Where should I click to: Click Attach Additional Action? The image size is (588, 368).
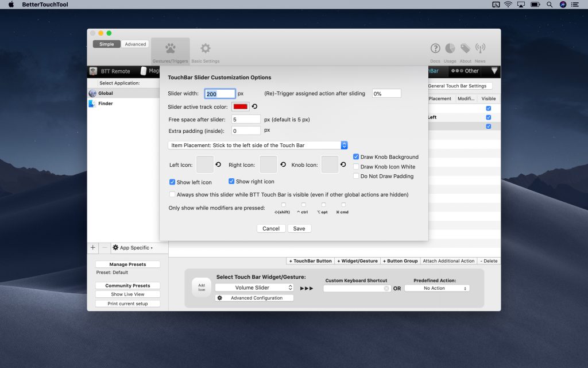(x=448, y=260)
